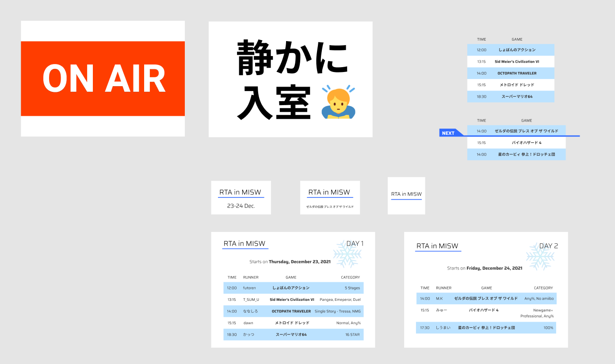Click the '16 STAR' category cell
Screen dimensions: 615x364
coord(352,334)
